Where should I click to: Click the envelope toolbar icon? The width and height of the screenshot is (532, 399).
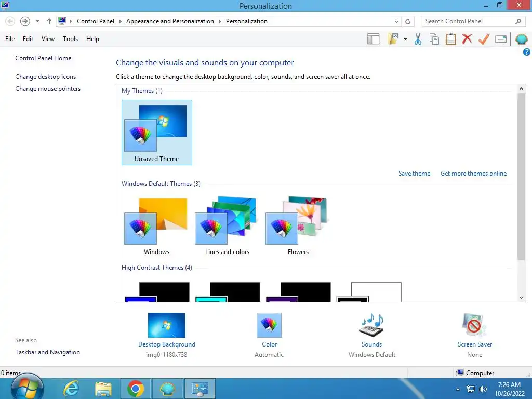[x=501, y=39]
